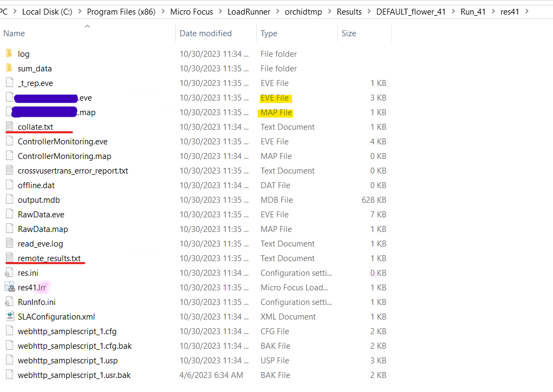Toggle sort order using Name column arrow

tap(86, 25)
